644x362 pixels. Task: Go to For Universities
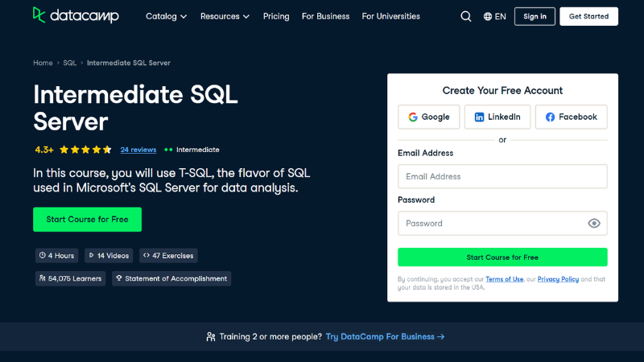click(x=390, y=16)
